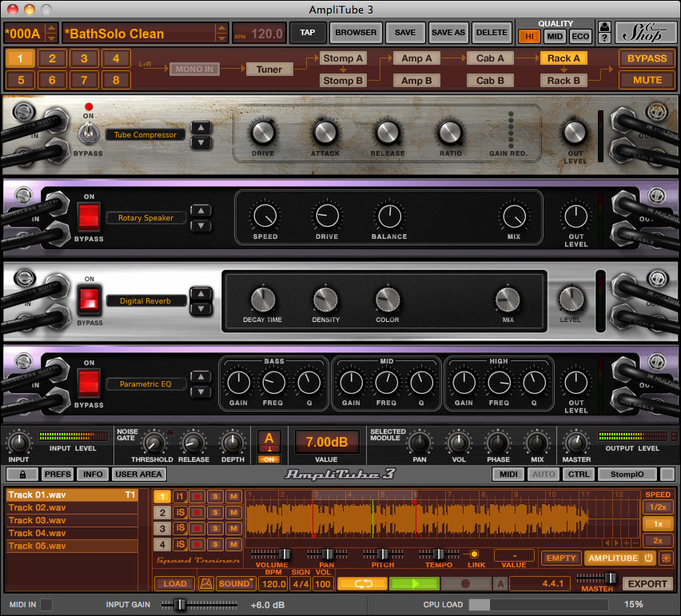Open the Tube Compressor effect selector
The width and height of the screenshot is (681, 616).
(145, 134)
